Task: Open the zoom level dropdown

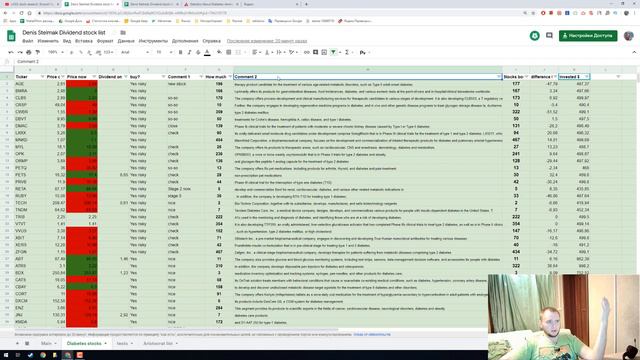Action: [x=56, y=52]
